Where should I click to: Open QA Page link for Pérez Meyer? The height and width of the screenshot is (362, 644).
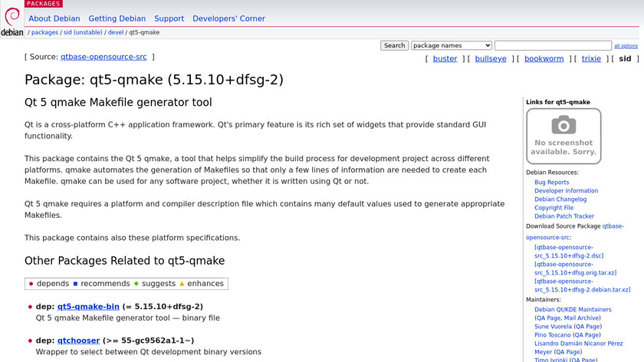point(568,352)
